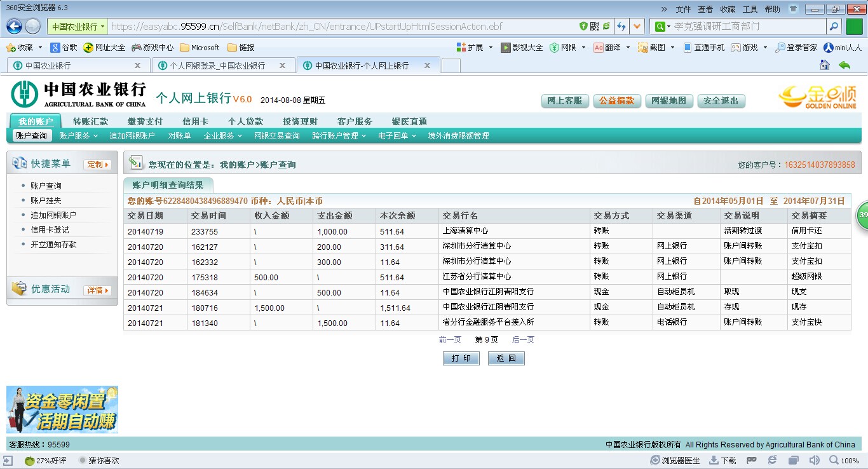Go to next page via 后一页
Viewport: 868px width, 469px height.
(x=523, y=340)
